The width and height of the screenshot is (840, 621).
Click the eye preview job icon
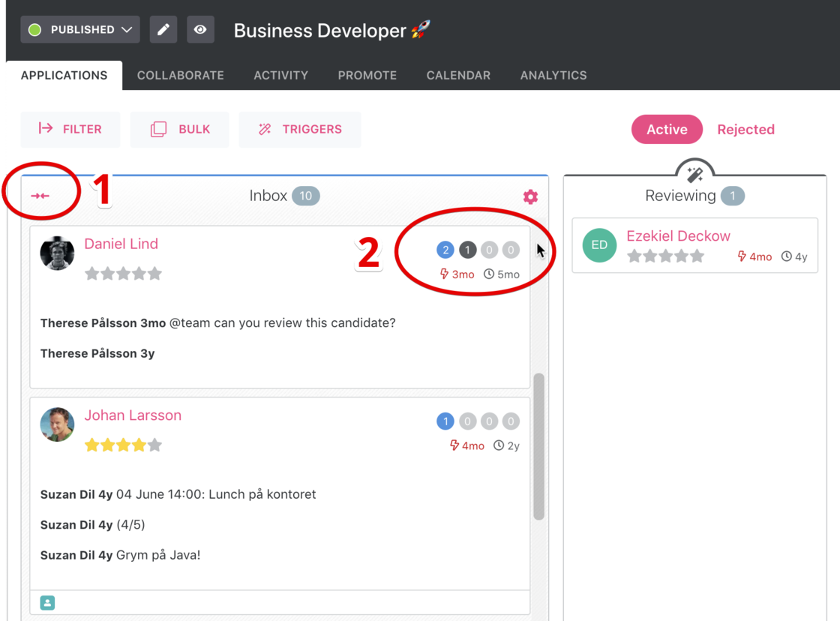tap(200, 29)
